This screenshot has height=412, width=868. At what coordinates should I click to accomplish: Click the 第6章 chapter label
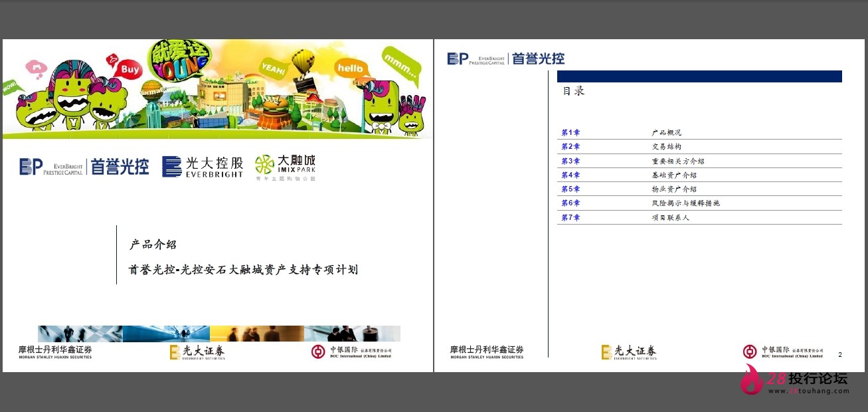tap(570, 203)
